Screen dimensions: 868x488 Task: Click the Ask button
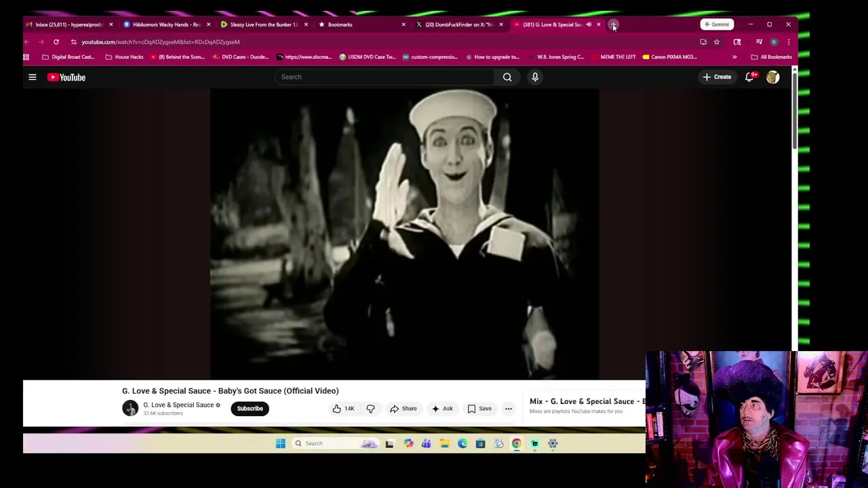(442, 409)
